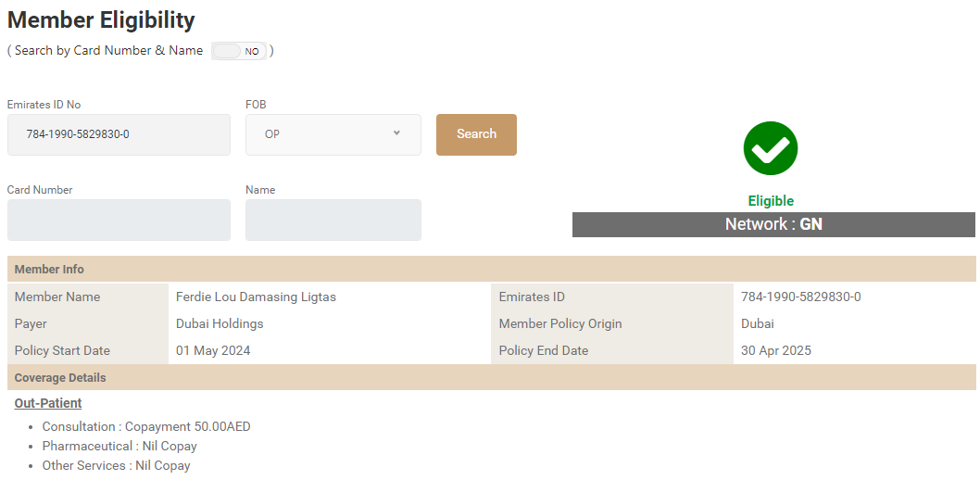Click the Dubai Holdings payer value
This screenshot has height=480, width=980.
pyautogui.click(x=220, y=323)
